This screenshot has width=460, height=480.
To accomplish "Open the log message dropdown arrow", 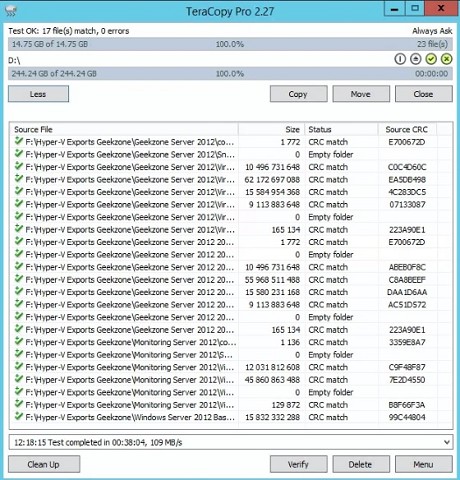I will [x=447, y=442].
